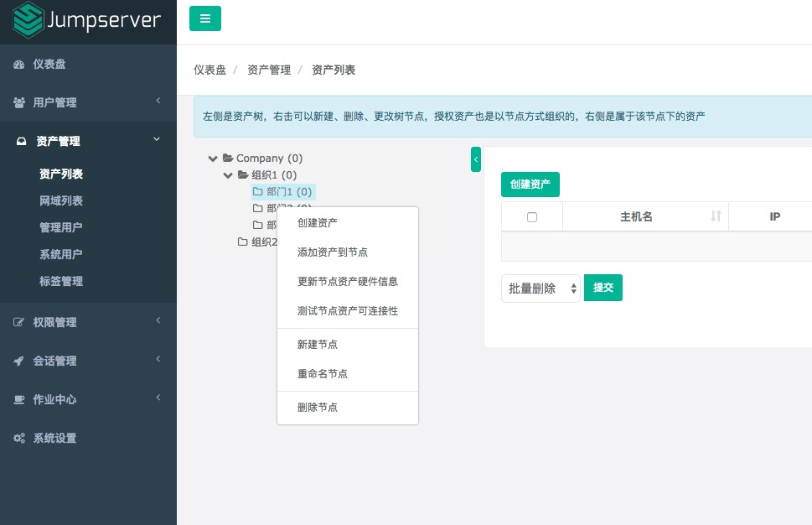
Task: Select 删除节点 in the context menu
Action: coord(318,408)
